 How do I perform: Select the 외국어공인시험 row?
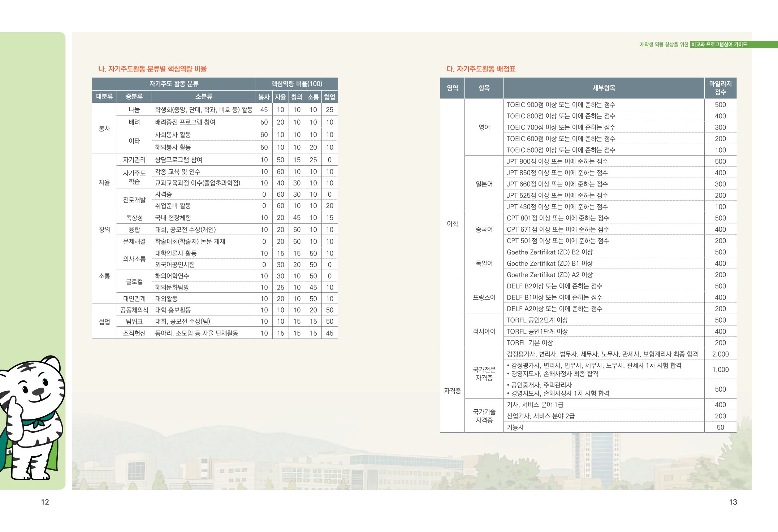(x=175, y=265)
